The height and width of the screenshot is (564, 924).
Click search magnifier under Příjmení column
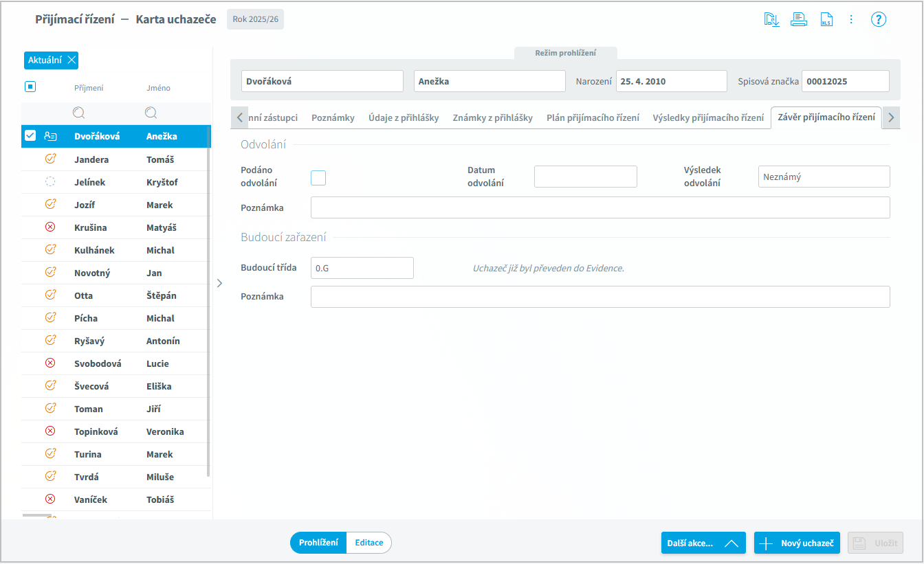pyautogui.click(x=78, y=113)
